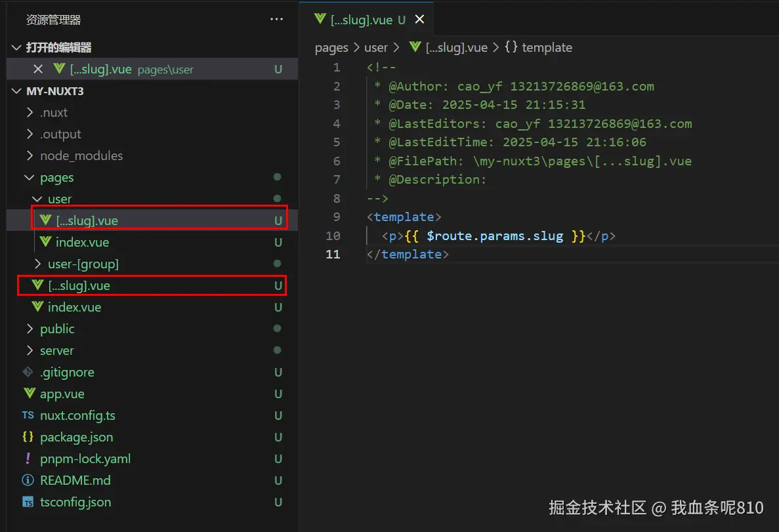Select the [...slug].vue editor tab
This screenshot has width=779, height=532.
click(x=361, y=20)
